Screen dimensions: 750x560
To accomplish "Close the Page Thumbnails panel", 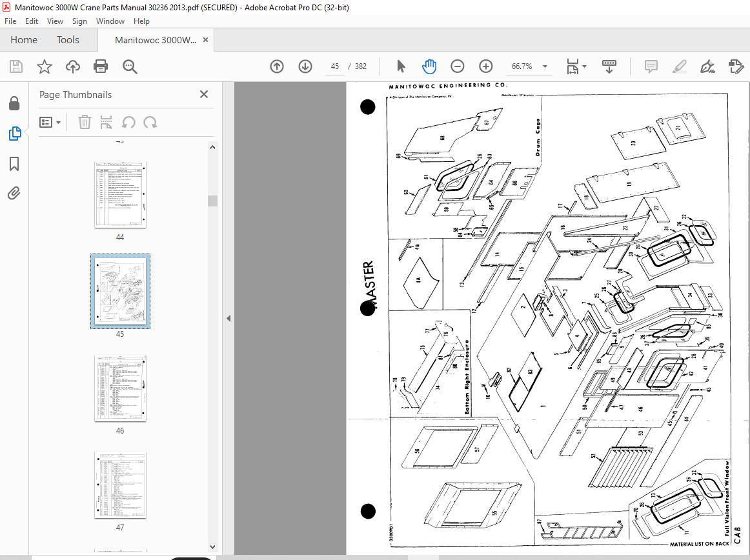I will point(204,94).
